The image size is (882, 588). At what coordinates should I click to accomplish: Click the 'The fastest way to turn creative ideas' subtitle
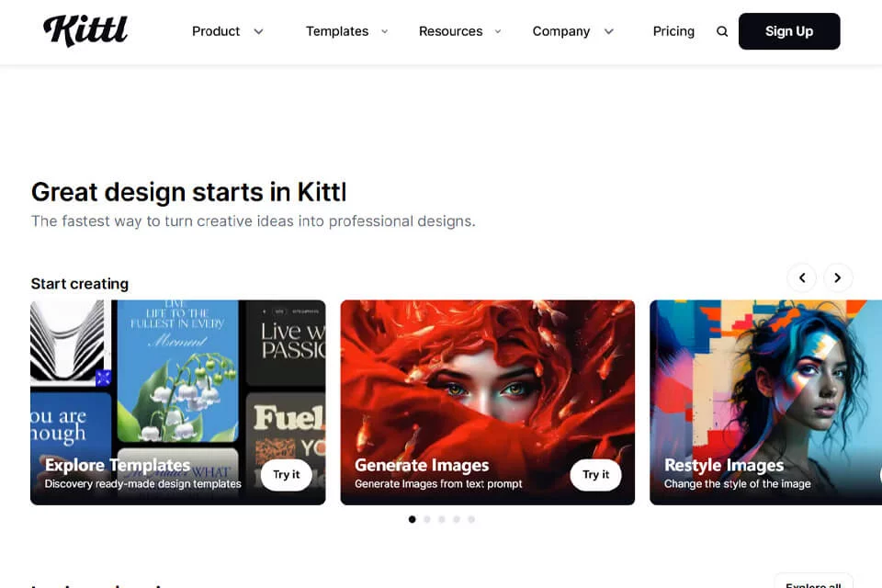point(254,221)
